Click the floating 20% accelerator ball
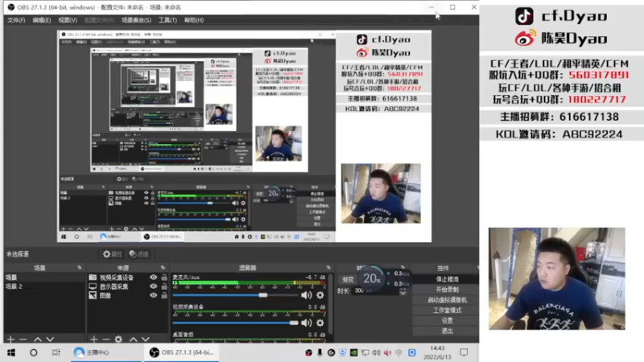 [372, 278]
